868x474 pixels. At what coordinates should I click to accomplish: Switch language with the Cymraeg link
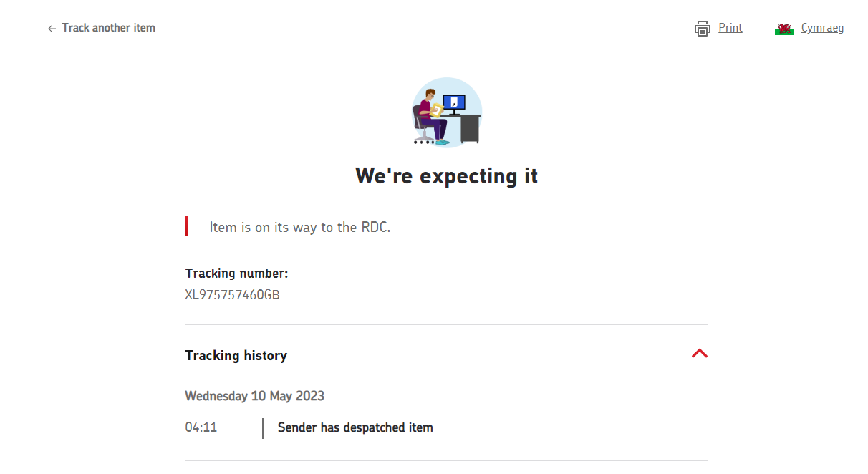pyautogui.click(x=822, y=28)
